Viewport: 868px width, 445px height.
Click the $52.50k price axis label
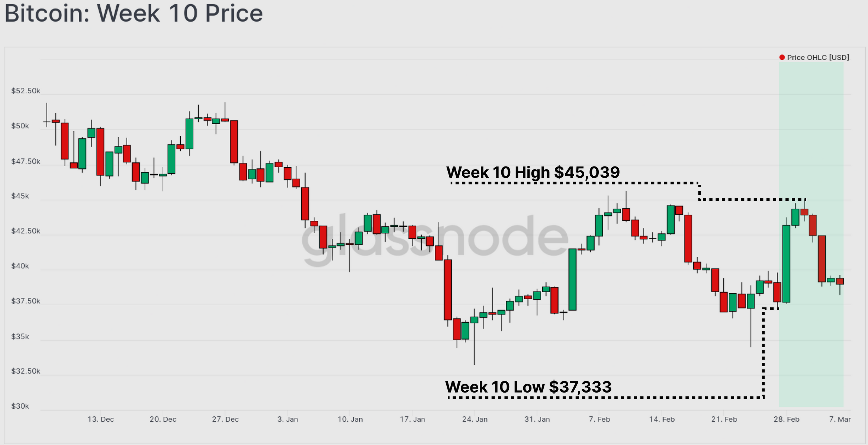pos(26,91)
